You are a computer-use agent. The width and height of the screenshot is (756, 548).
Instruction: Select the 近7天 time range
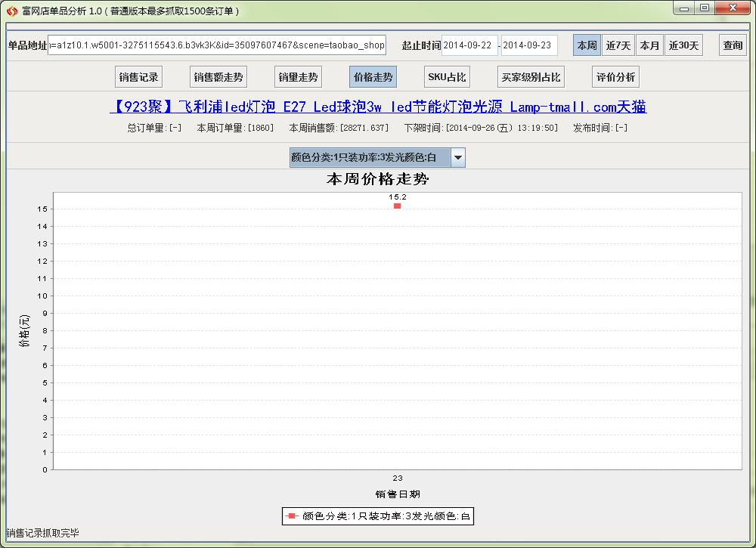pyautogui.click(x=618, y=45)
